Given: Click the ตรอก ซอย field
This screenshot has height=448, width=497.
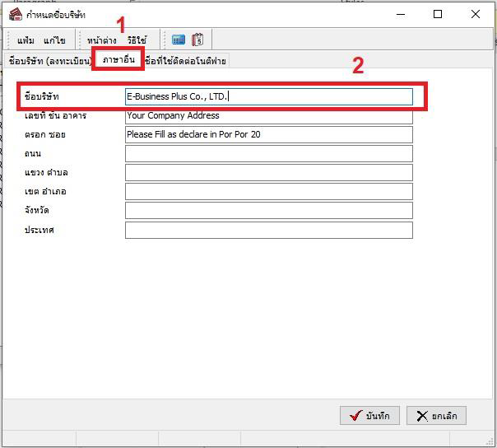Looking at the screenshot, I should tap(268, 134).
